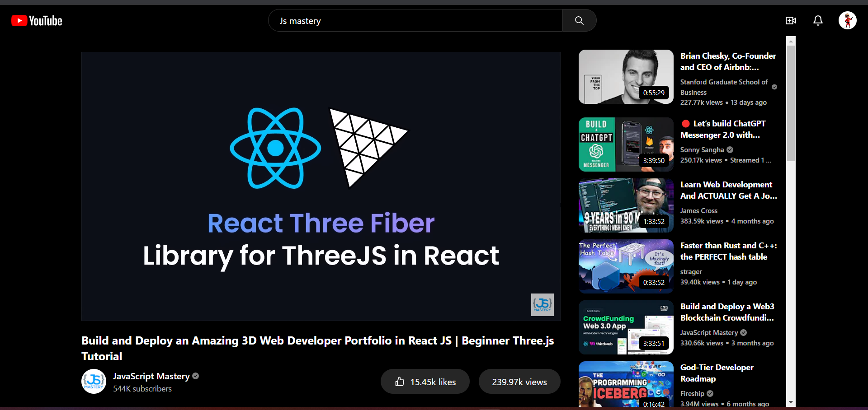Click the Sonny Sangha channel name
This screenshot has height=410, width=868.
(702, 149)
